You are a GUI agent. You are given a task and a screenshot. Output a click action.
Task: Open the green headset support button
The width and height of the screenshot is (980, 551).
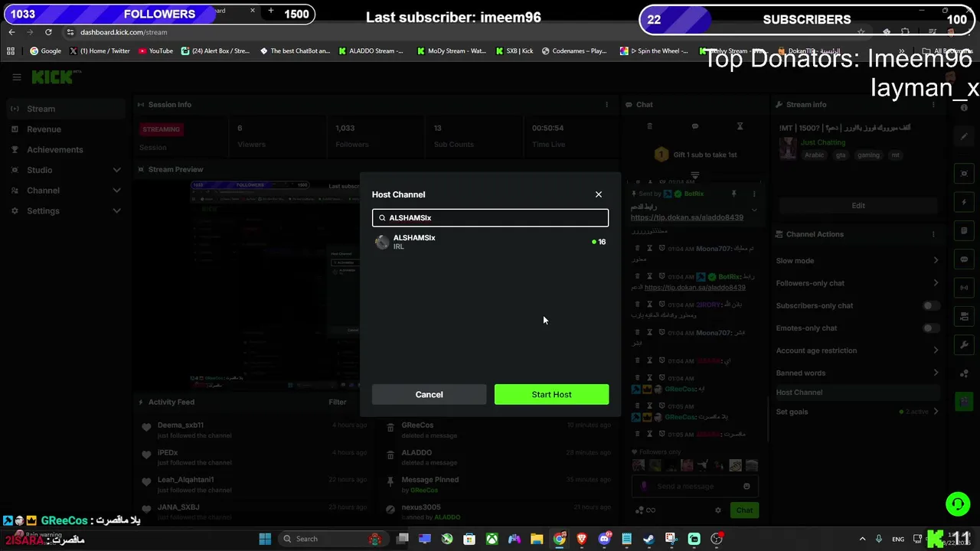(958, 504)
